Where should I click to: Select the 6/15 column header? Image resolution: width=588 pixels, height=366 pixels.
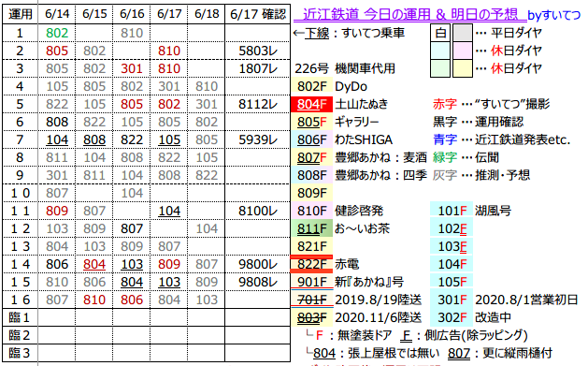pos(94,14)
